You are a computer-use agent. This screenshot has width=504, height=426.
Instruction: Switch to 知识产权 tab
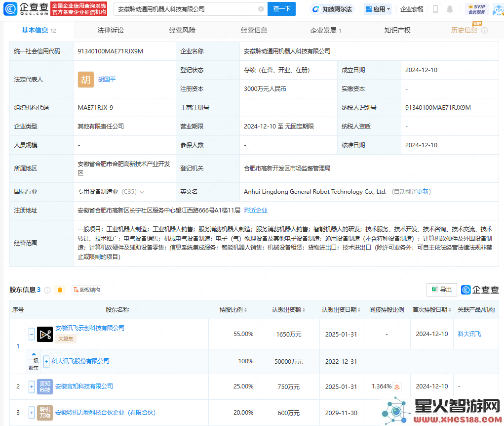(397, 30)
